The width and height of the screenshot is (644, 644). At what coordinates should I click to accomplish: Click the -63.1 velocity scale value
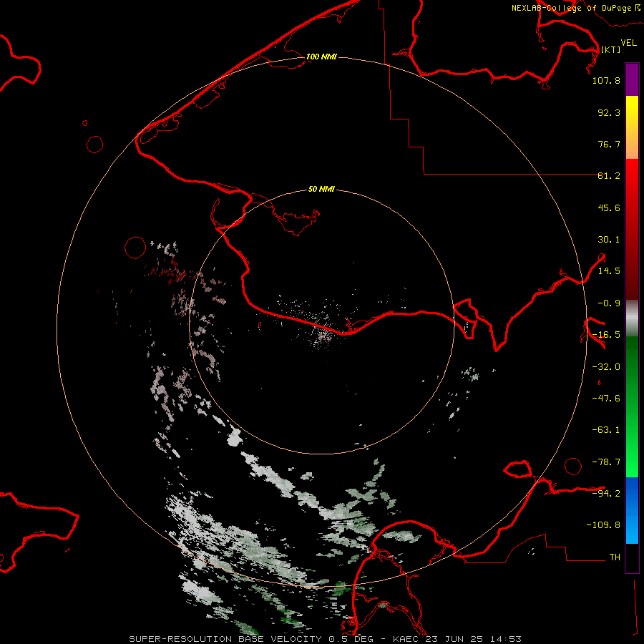coord(606,430)
